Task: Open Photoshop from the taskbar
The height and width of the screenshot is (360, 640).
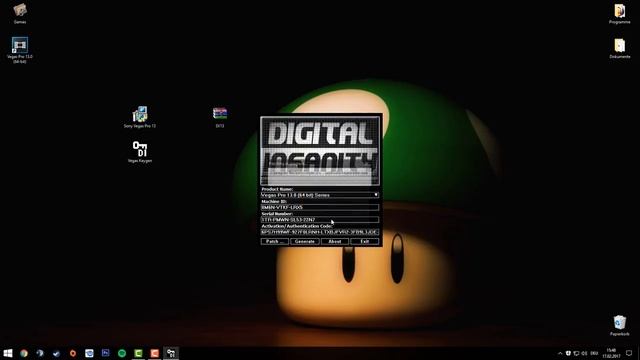Action: (106, 353)
